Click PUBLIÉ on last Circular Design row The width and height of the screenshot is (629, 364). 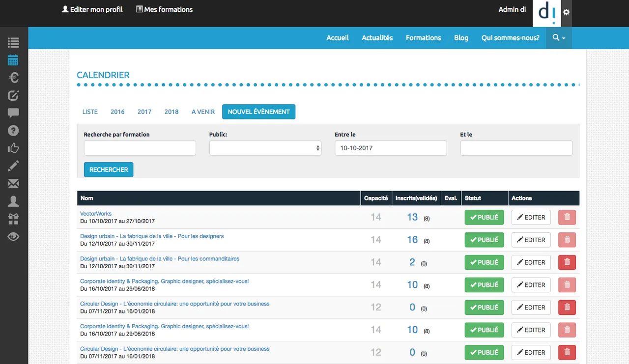484,352
